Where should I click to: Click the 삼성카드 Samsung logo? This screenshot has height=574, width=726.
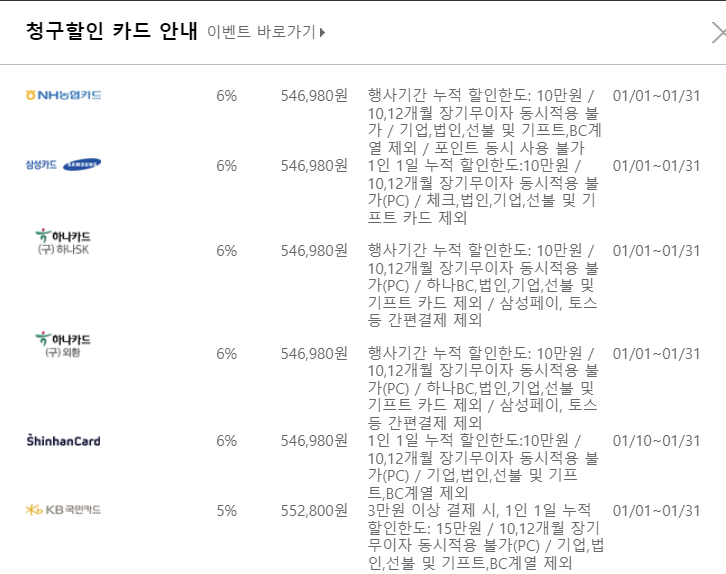63,165
